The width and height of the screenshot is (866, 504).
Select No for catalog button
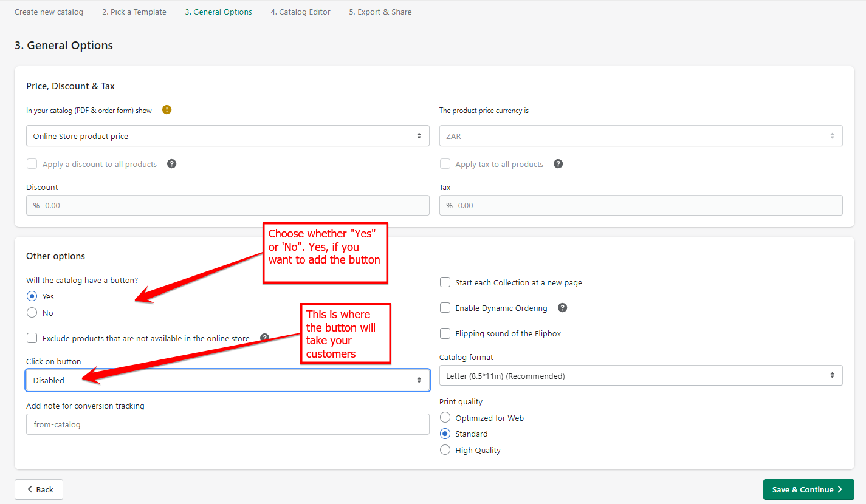[32, 313]
